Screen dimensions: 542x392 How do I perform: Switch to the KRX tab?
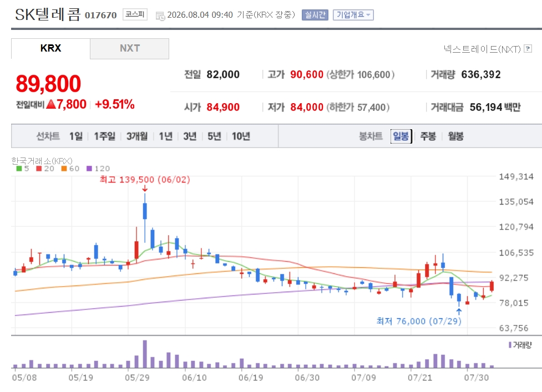click(x=50, y=48)
